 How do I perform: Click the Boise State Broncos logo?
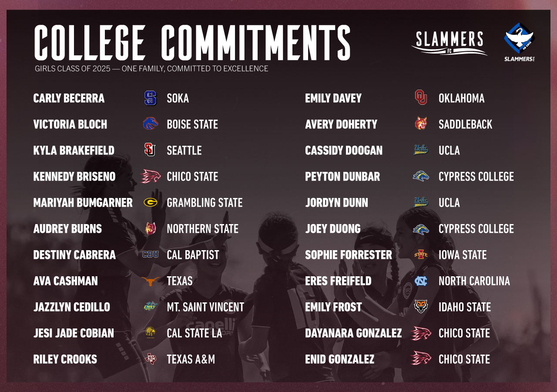pyautogui.click(x=151, y=124)
